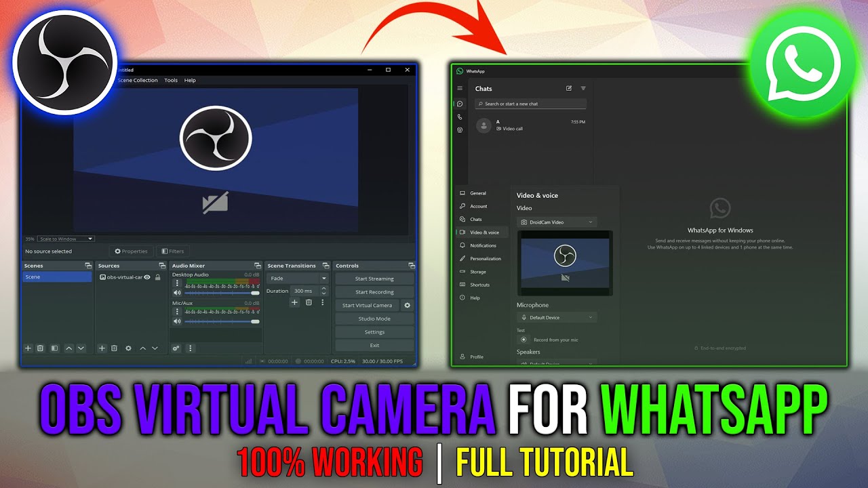Screen dimensions: 868x488
Task: Select Scene in OBS Scenes list
Action: (57, 277)
